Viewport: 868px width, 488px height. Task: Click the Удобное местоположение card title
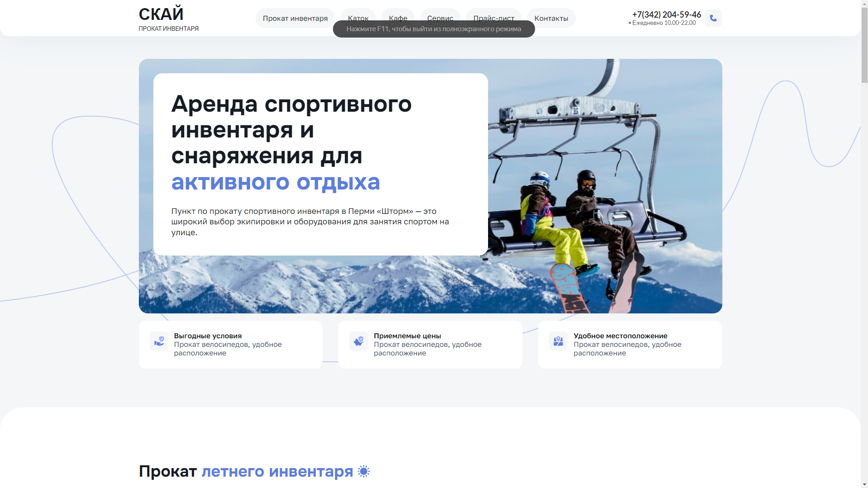point(620,336)
